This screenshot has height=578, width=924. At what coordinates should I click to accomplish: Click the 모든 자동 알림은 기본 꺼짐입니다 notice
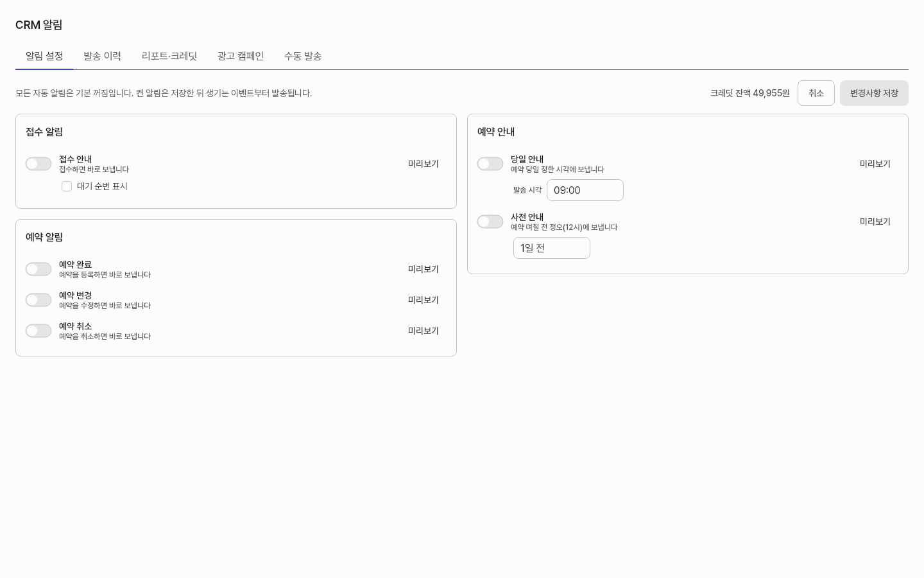[x=164, y=93]
